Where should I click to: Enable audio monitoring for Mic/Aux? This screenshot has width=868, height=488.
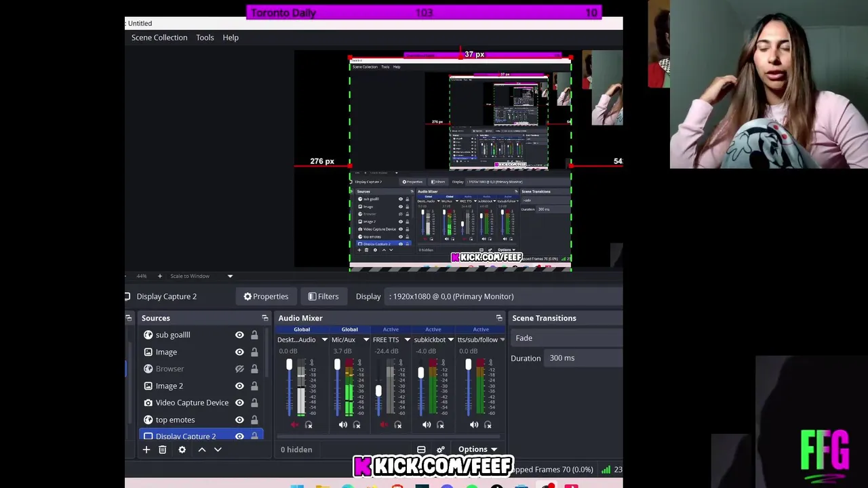click(x=357, y=425)
